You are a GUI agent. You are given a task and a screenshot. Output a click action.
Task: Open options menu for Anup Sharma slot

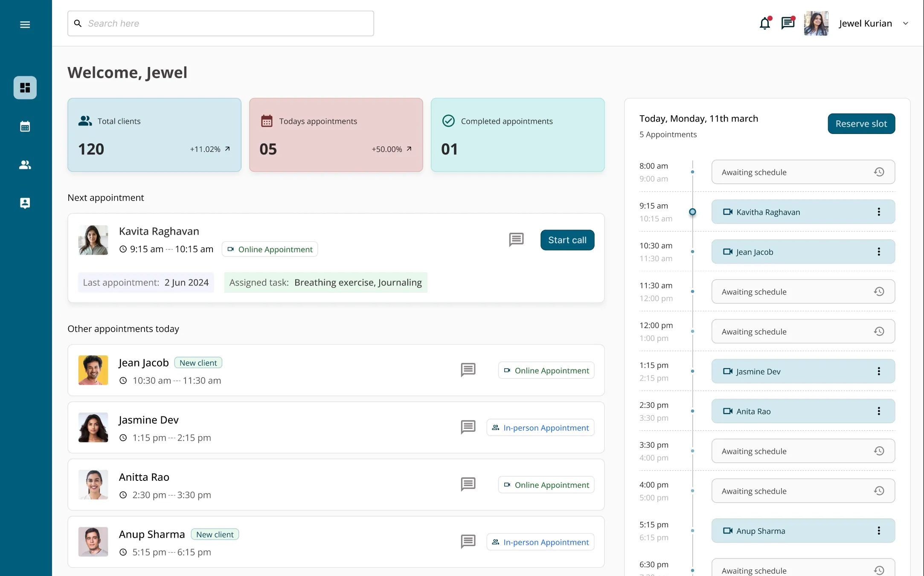tap(879, 530)
